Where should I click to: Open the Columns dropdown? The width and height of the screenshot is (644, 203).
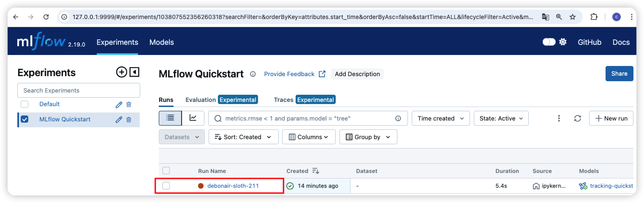308,137
